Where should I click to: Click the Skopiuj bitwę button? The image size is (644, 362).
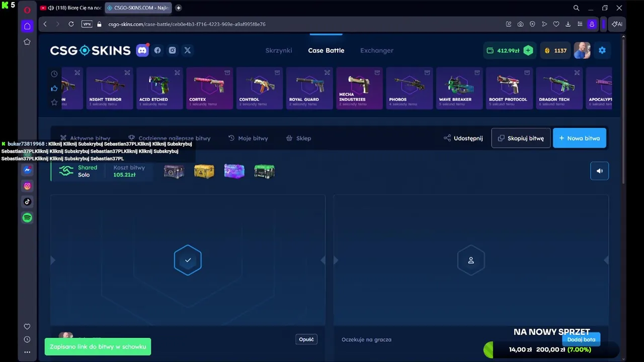point(521,138)
